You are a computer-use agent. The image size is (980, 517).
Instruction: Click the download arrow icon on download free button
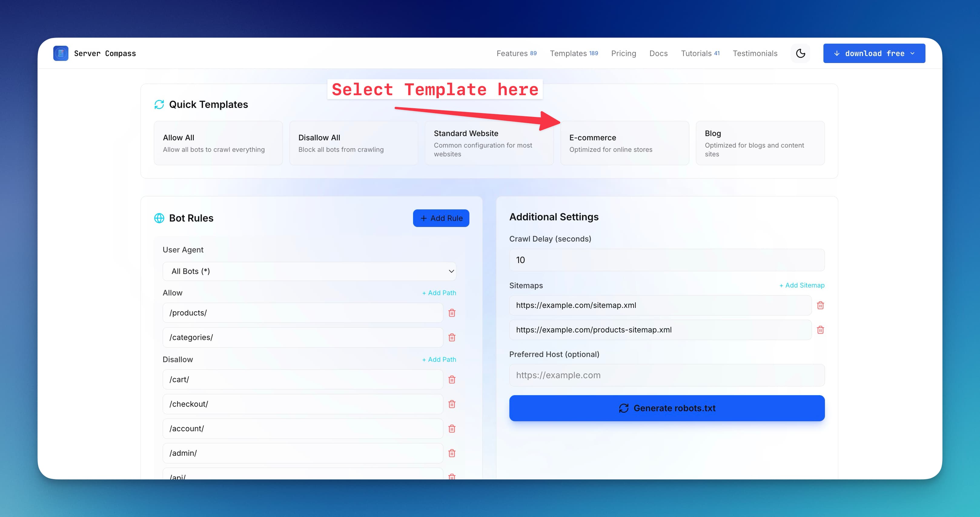point(837,53)
